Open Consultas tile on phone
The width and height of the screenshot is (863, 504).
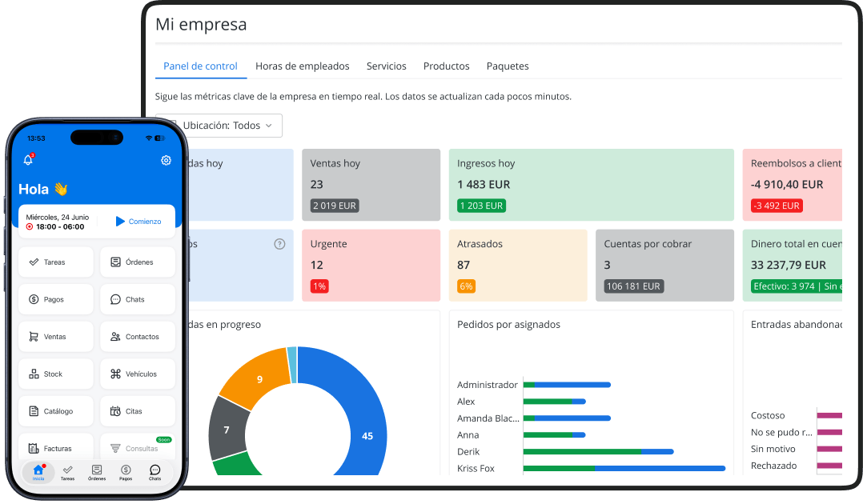coord(138,446)
